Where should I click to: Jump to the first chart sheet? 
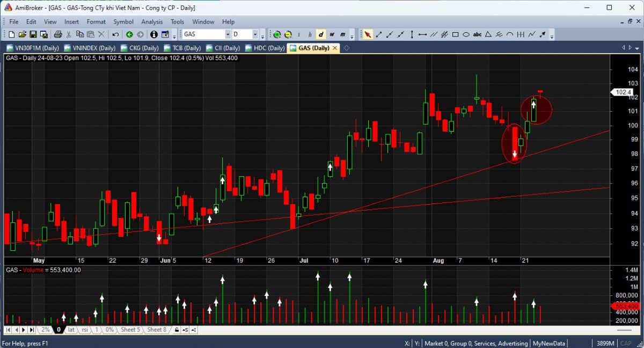click(8, 330)
